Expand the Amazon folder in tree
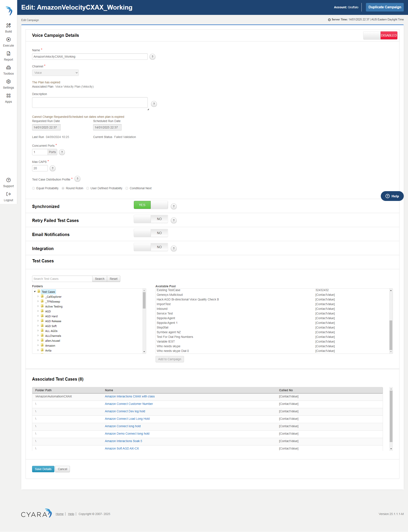This screenshot has height=532, width=408. pos(38,345)
